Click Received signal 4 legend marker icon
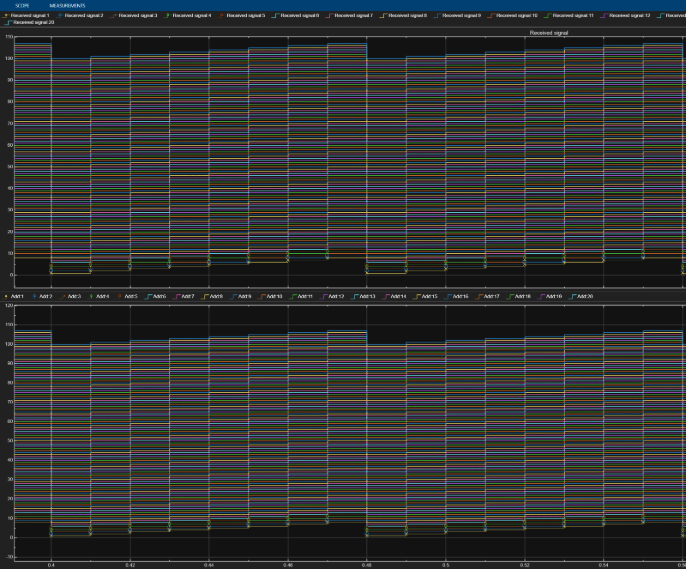Screen dimensions: 688x574 [x=167, y=16]
